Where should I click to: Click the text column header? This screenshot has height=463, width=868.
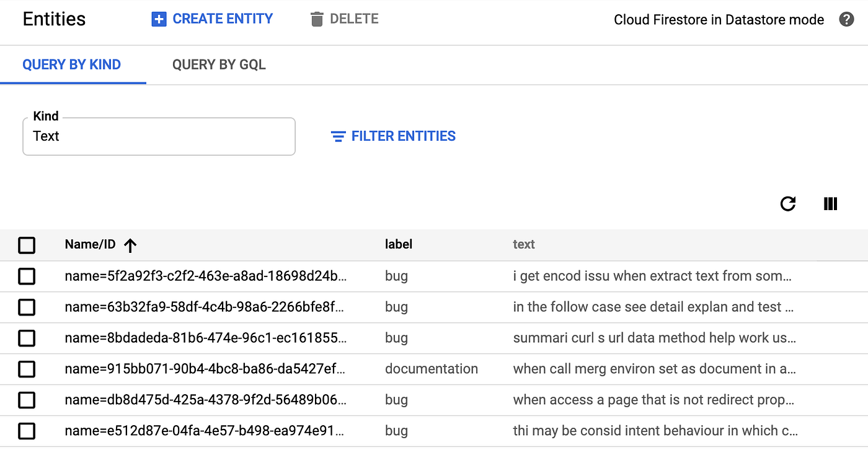point(524,244)
